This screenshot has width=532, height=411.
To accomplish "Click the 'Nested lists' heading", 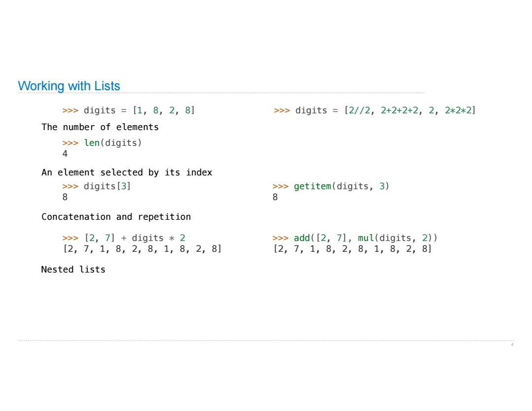I will point(73,270).
